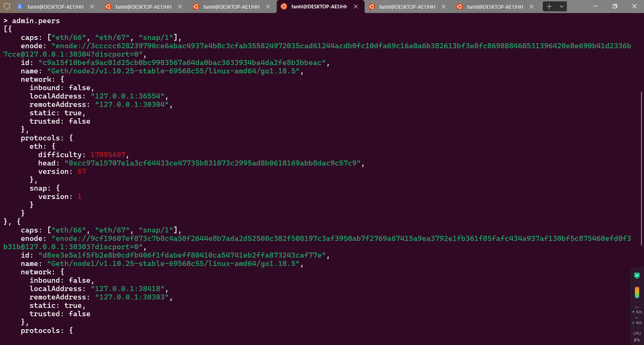Click the download speed arrow indicator
Image resolution: width=644 pixels, height=345 pixels.
(x=633, y=323)
